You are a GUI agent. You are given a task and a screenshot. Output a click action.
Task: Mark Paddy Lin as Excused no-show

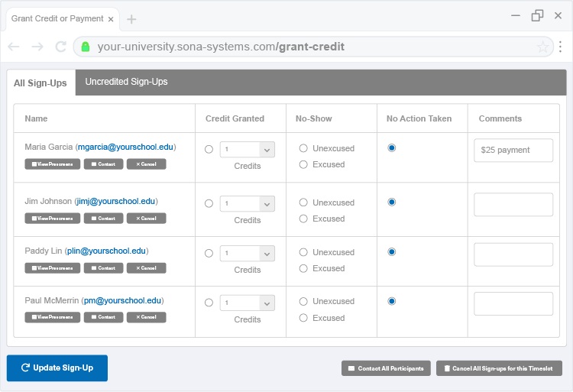[303, 268]
